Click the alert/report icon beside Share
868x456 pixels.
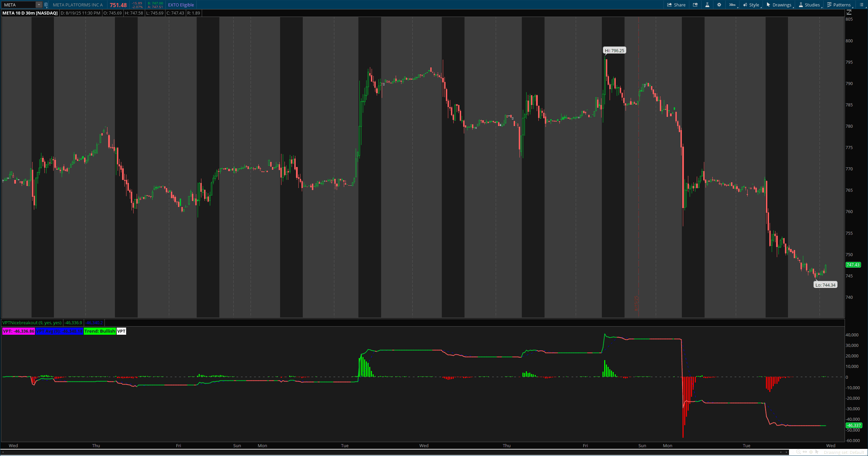(x=695, y=5)
